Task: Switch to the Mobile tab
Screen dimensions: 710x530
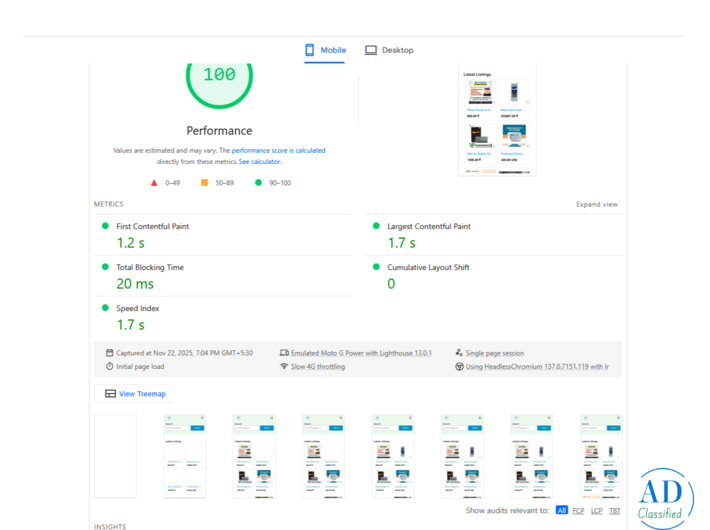Action: coord(325,50)
